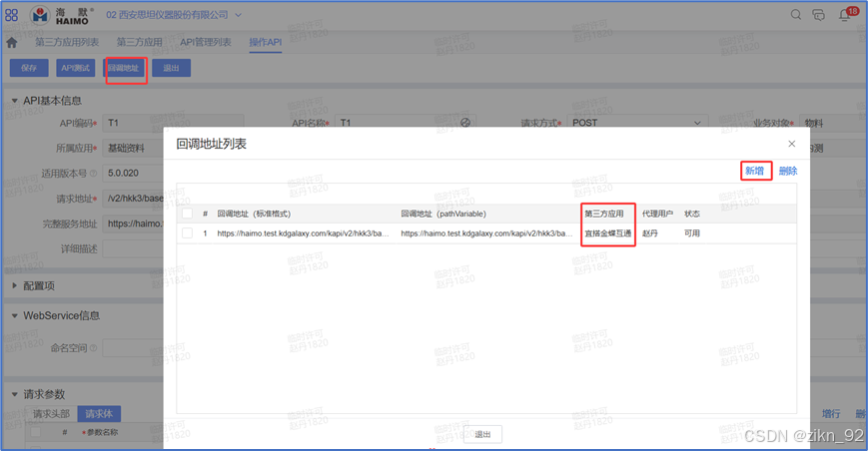The height and width of the screenshot is (451, 868).
Task: Click the 赵丹 proxy user cell
Action: (650, 233)
